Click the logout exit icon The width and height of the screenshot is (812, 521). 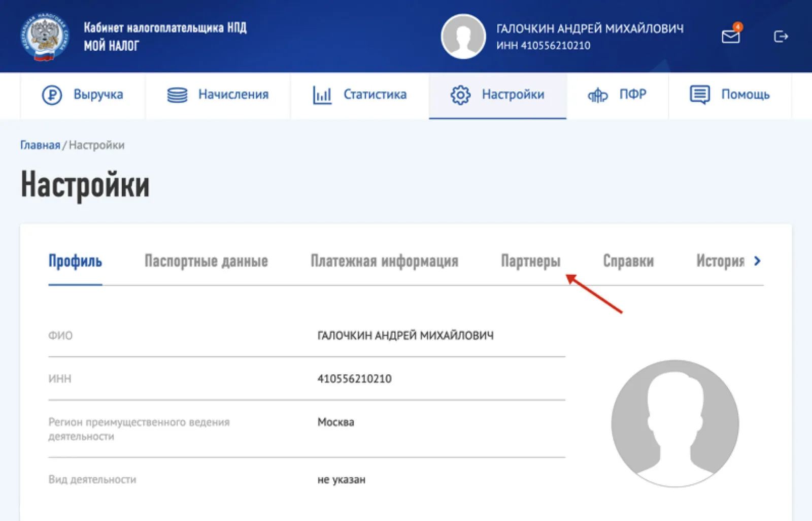coord(781,37)
